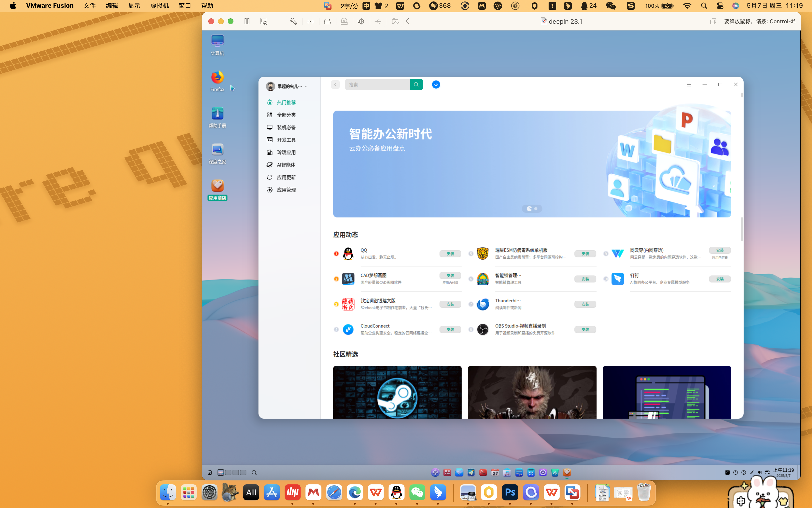Open the deepin dock trash icon

coord(555,472)
